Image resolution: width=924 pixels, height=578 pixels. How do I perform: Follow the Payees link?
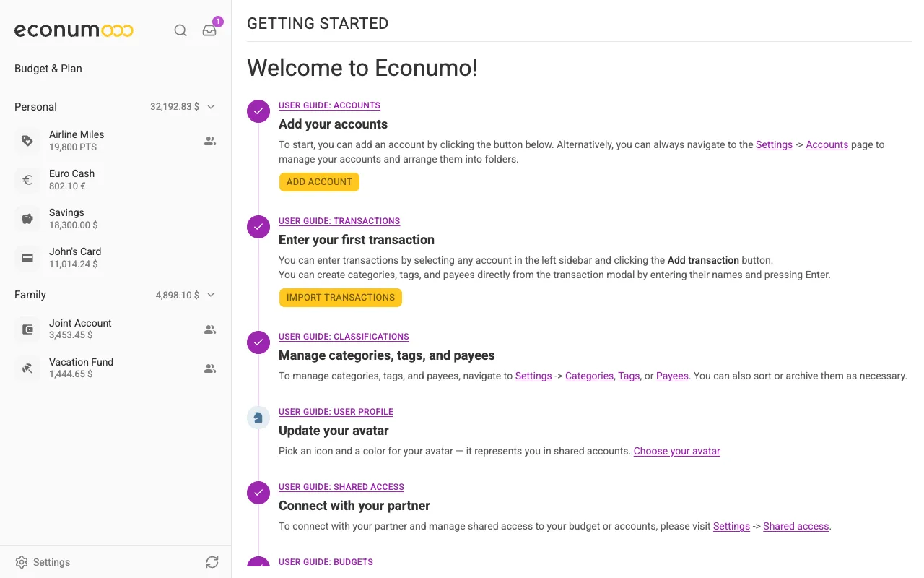tap(672, 376)
